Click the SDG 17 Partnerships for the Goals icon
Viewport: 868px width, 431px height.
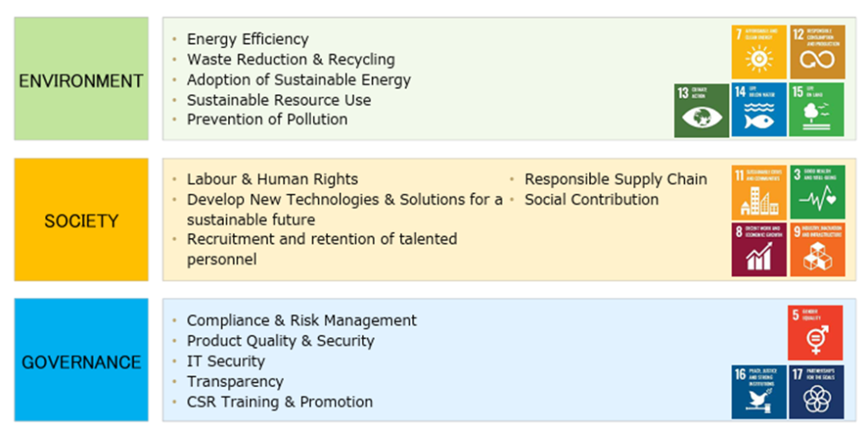(x=816, y=392)
